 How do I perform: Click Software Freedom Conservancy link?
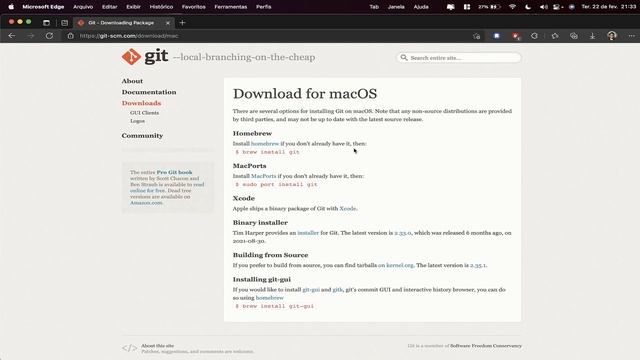click(486, 346)
